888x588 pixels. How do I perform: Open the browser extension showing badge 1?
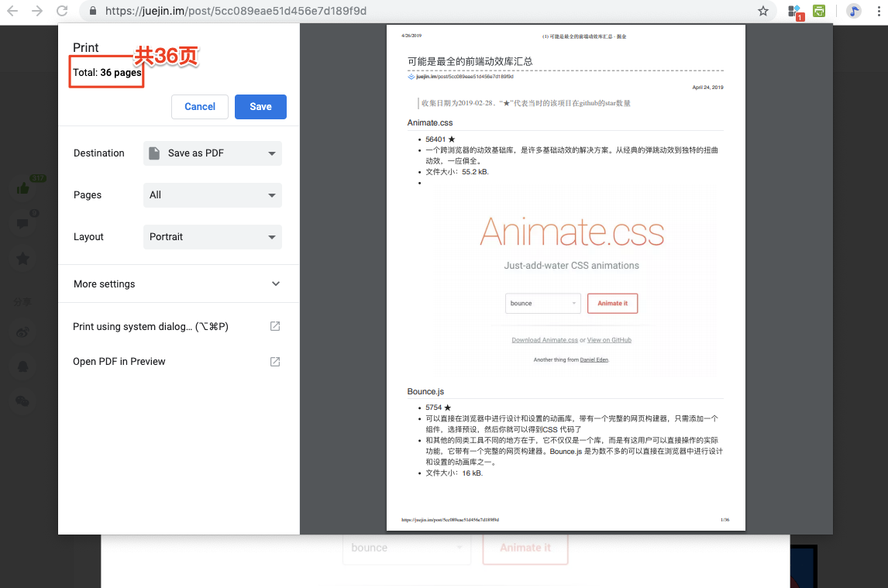(x=796, y=11)
